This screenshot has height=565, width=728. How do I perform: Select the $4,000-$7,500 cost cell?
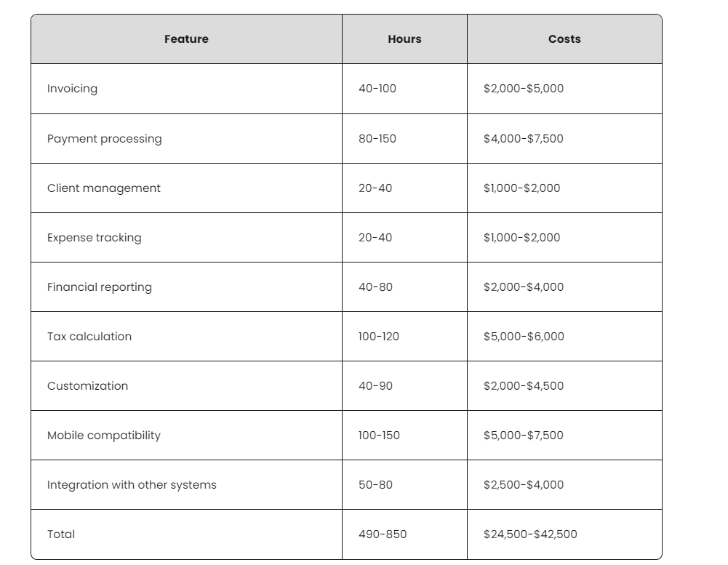click(523, 138)
